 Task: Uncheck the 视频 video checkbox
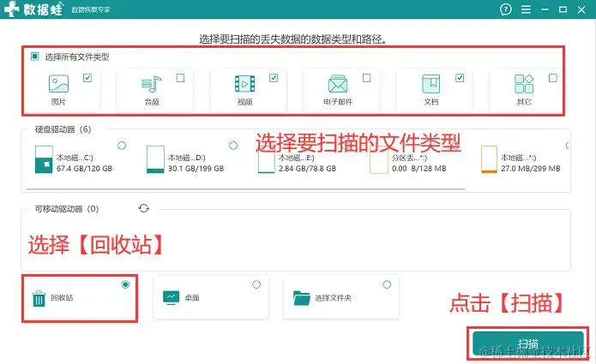274,78
